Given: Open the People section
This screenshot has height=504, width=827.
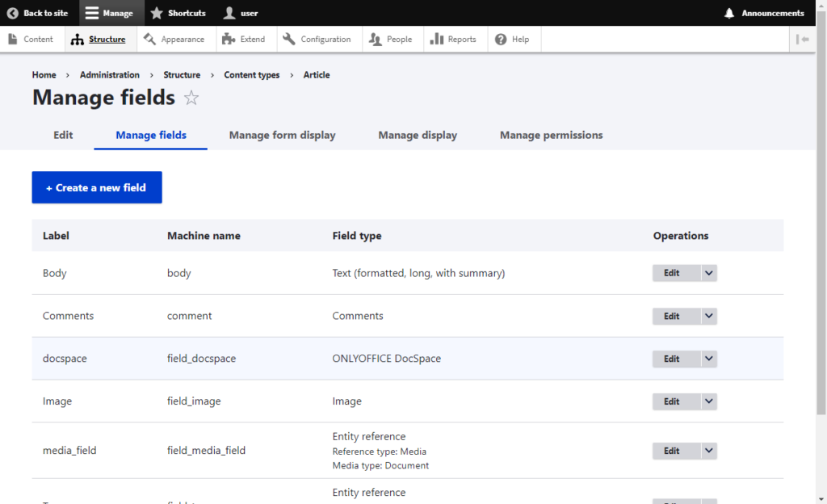Looking at the screenshot, I should coord(392,39).
